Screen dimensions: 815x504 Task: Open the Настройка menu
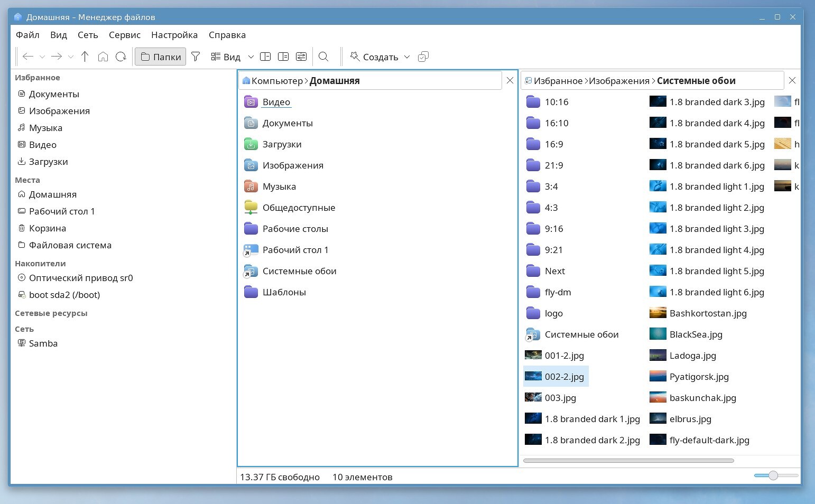(174, 35)
